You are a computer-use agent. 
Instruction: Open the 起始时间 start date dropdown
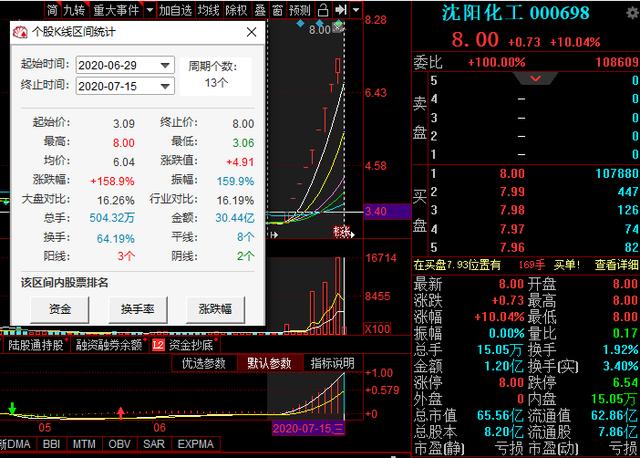pos(165,65)
